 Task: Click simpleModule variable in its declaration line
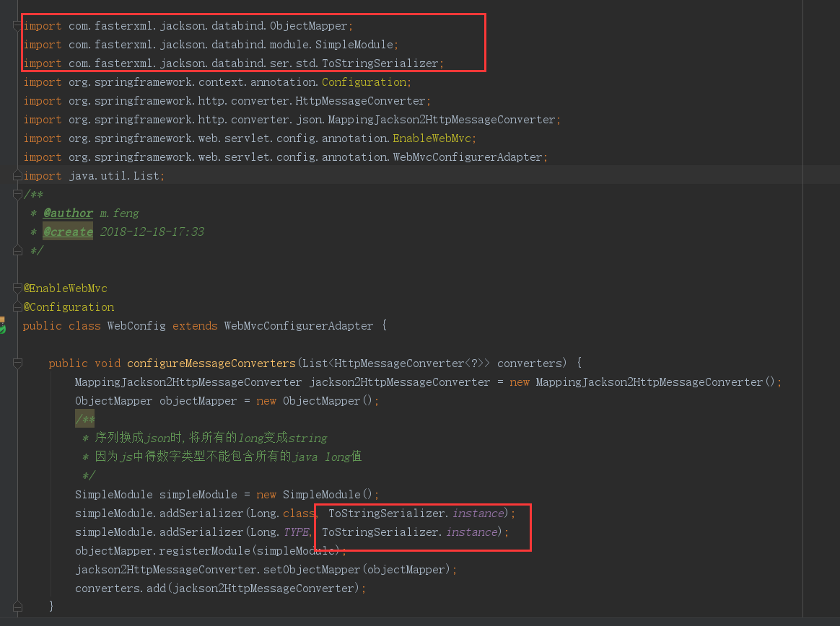(x=198, y=494)
